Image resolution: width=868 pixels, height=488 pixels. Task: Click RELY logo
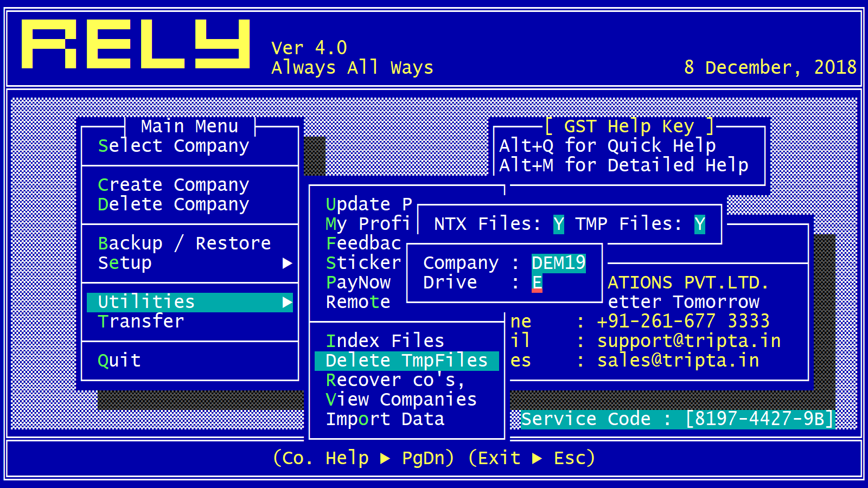tap(136, 44)
